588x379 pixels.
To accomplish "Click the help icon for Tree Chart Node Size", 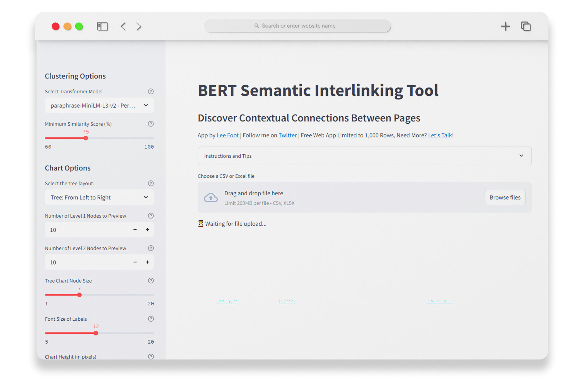I will [151, 281].
